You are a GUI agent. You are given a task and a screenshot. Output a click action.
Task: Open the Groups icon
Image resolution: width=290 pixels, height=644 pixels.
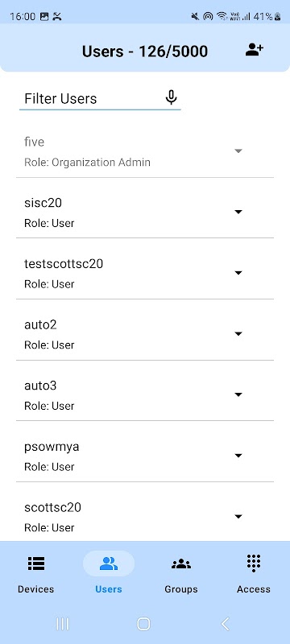(181, 563)
